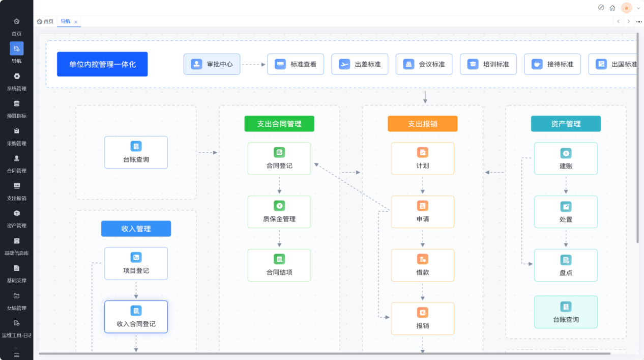Switch to the 首页 tab
The image size is (644, 360).
pos(45,21)
